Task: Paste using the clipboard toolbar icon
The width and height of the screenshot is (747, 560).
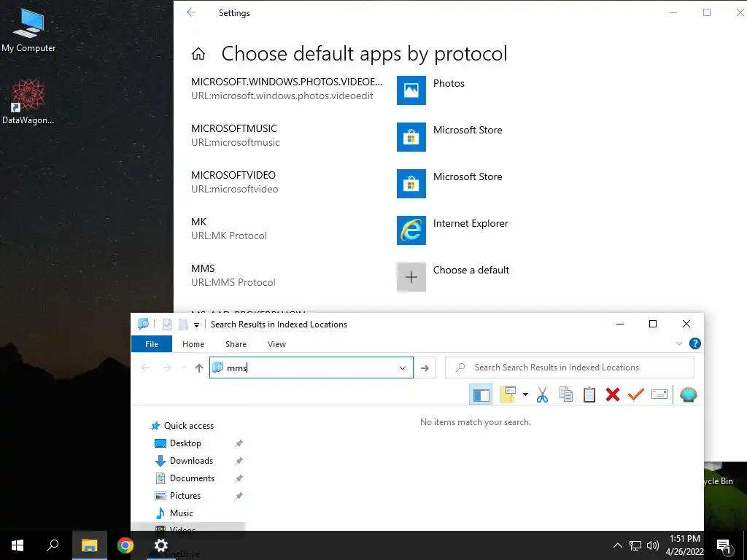Action: coord(589,394)
